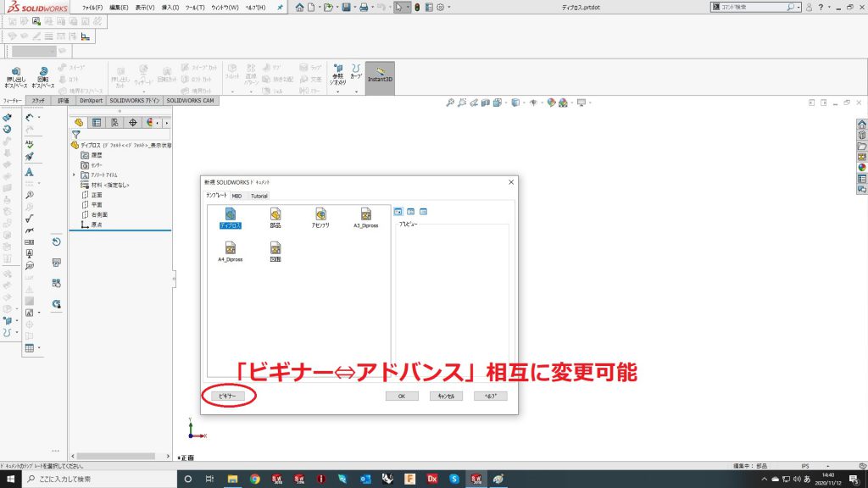Open the DimXpertManager crosshair tab
The height and width of the screenshot is (488, 868).
click(x=133, y=122)
